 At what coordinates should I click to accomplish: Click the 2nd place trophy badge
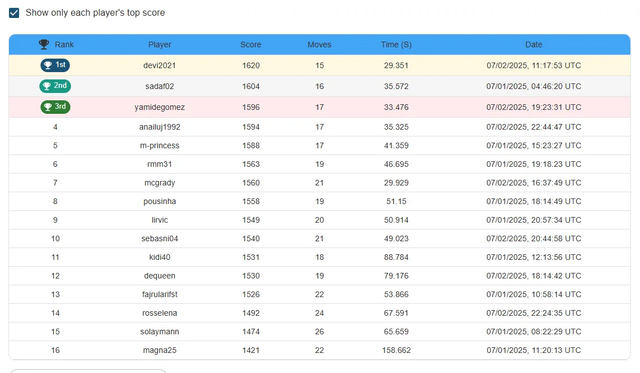pos(55,86)
